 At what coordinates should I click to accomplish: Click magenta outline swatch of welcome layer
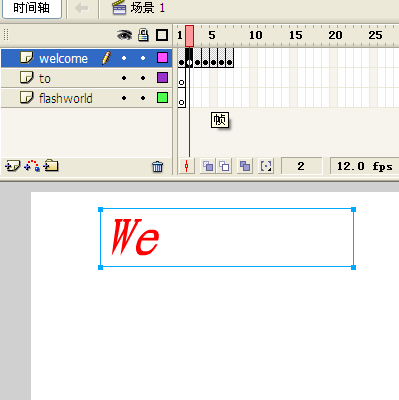point(162,58)
